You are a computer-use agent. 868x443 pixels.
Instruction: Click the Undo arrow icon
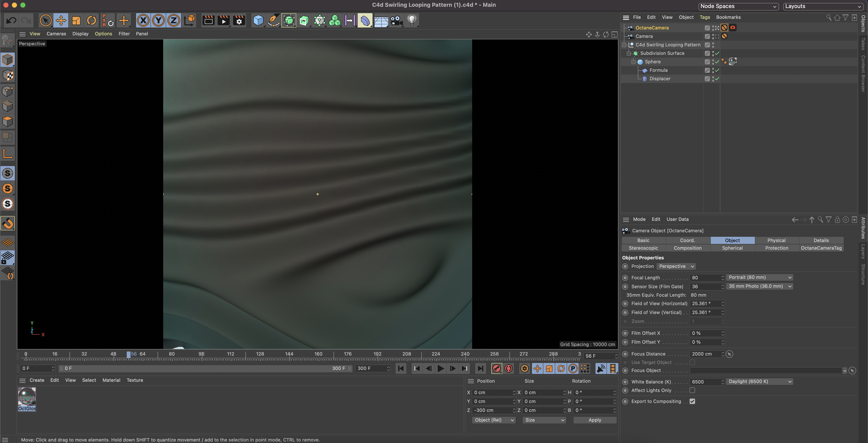tap(11, 21)
